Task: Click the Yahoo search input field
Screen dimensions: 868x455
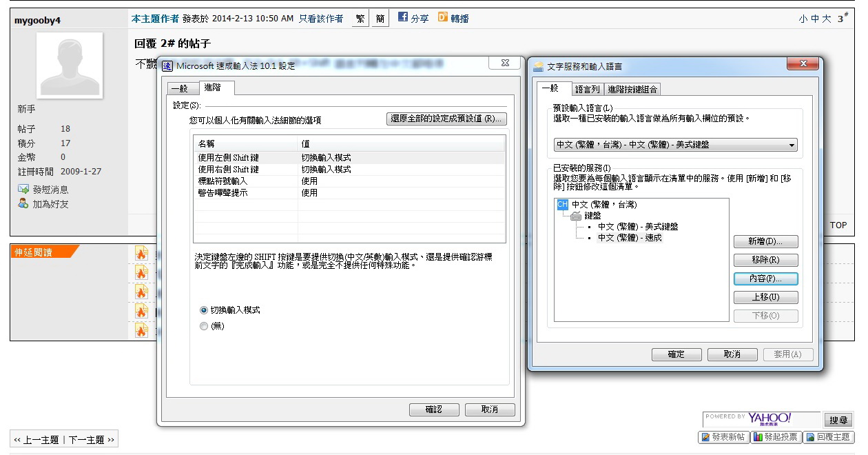Action: 761,419
